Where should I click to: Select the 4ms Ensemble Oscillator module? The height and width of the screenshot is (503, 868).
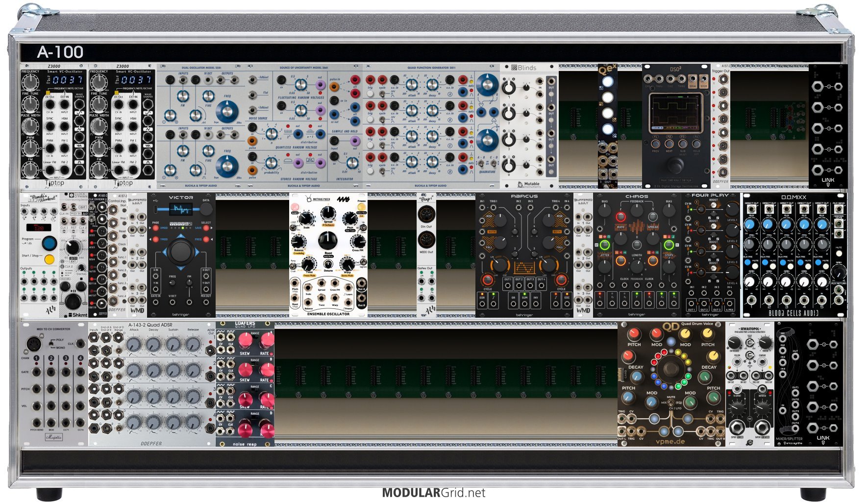pos(328,255)
